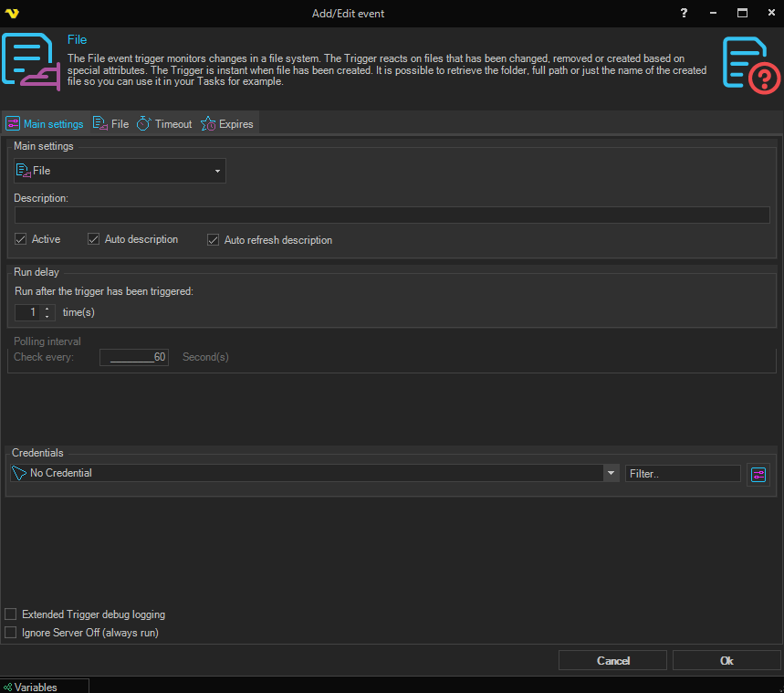Select the Main settings tab
The height and width of the screenshot is (693, 784).
pos(45,124)
